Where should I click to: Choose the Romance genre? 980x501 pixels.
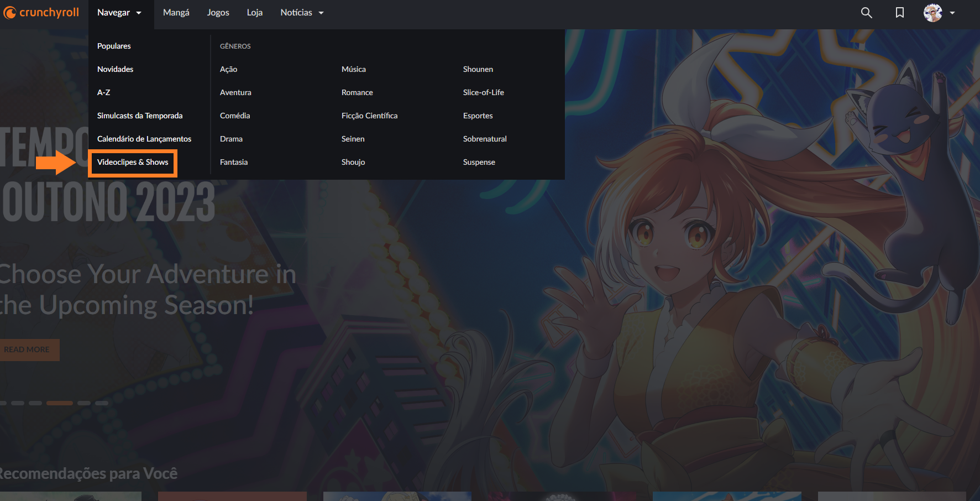357,92
